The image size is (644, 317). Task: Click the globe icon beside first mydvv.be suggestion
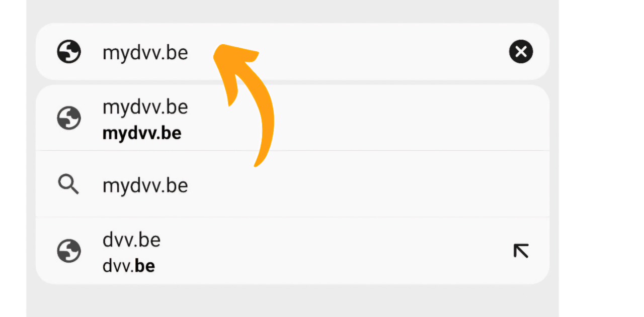point(69,119)
